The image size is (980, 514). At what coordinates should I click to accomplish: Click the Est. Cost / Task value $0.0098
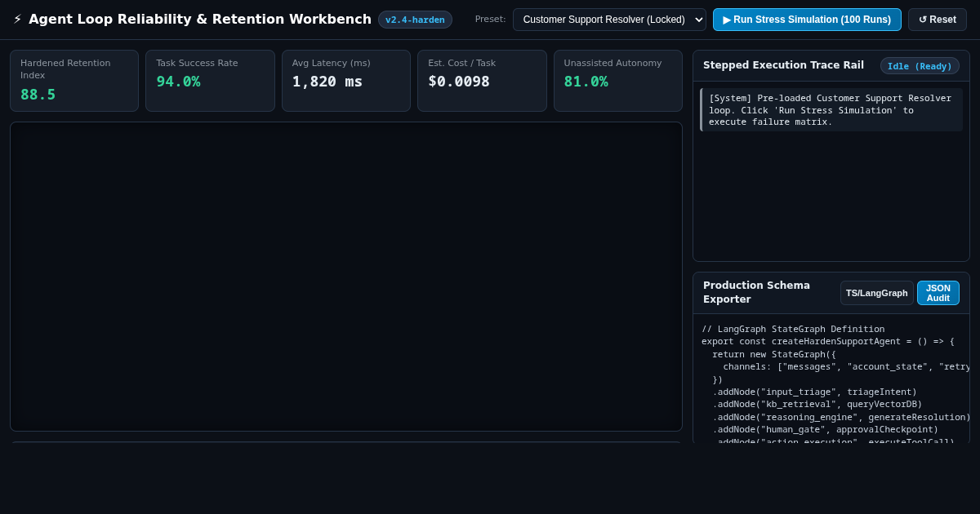pyautogui.click(x=459, y=82)
